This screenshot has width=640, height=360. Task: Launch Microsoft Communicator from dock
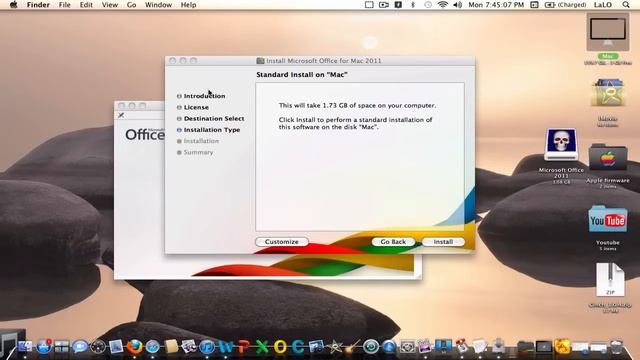(298, 347)
